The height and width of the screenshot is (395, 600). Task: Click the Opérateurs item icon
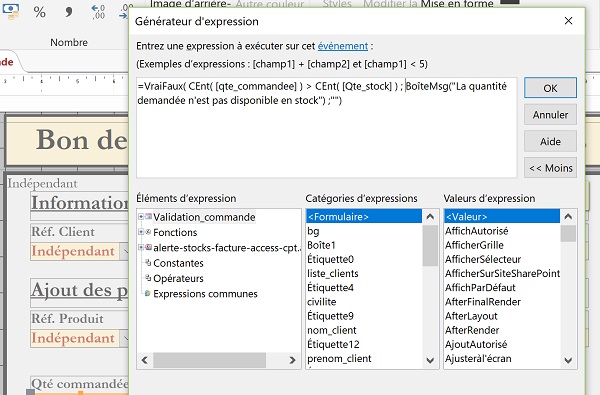click(x=148, y=278)
